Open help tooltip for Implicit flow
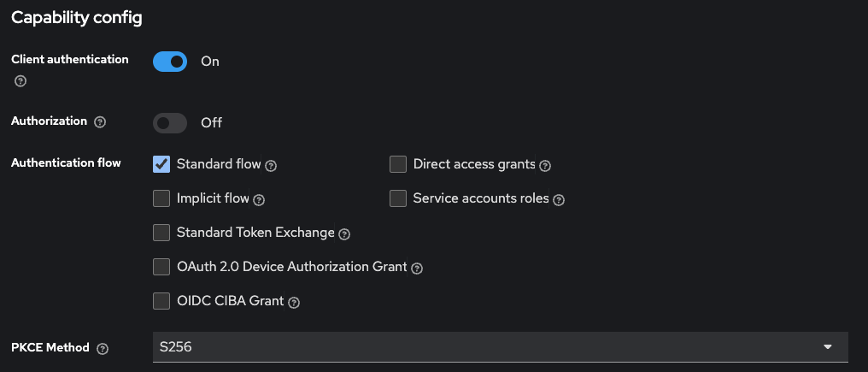Viewport: 868px width, 372px height. 259,199
